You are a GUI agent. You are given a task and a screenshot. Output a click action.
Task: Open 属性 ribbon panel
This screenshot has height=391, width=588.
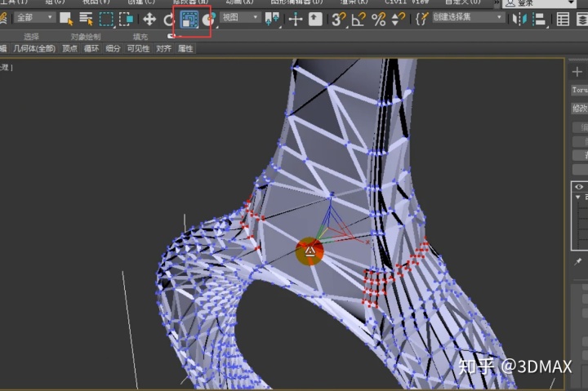(185, 49)
